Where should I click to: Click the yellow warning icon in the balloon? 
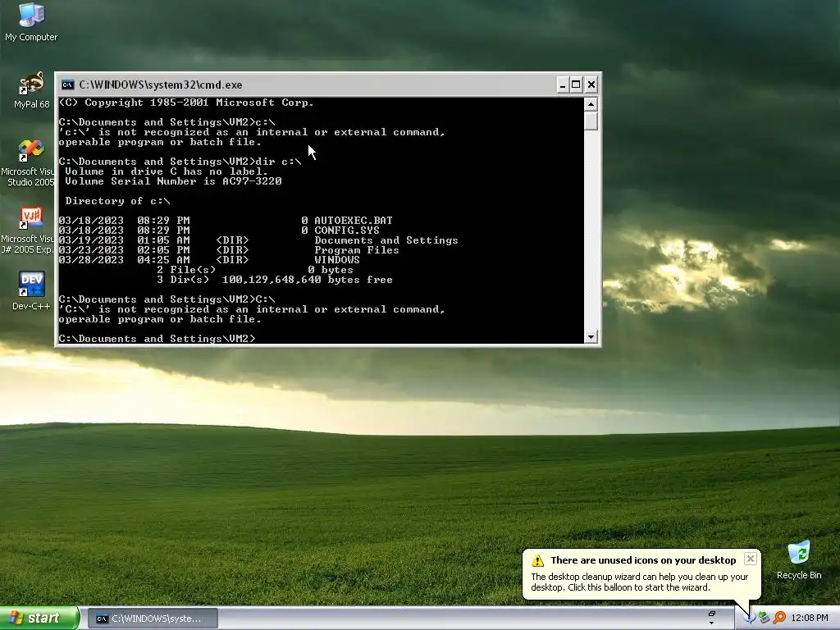[x=537, y=560]
